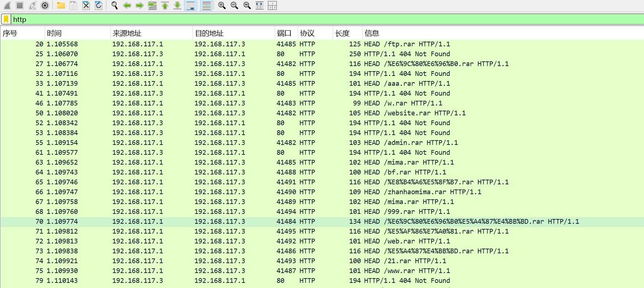Open find packet magnifier tool

click(115, 5)
